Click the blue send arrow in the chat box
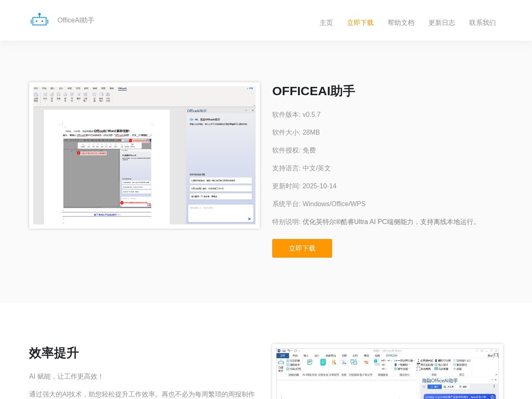The height and width of the screenshot is (399, 532). click(249, 219)
